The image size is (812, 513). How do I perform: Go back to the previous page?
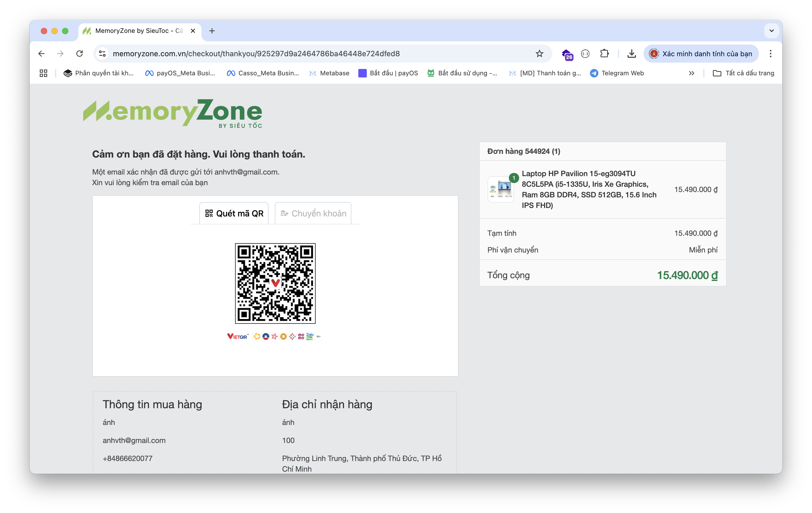tap(42, 54)
